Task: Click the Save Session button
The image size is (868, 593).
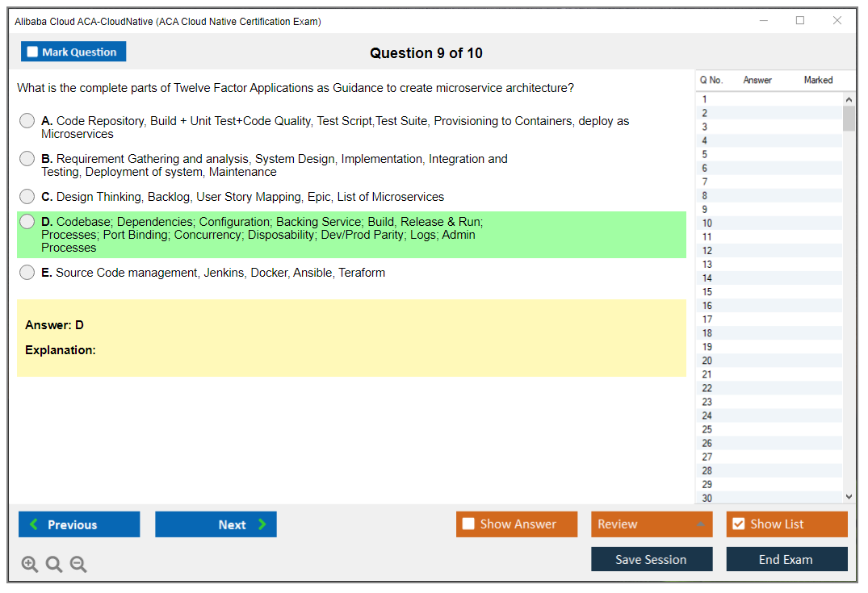Action: coord(651,559)
